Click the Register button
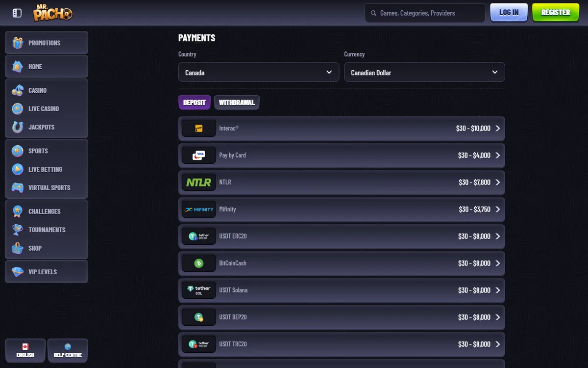This screenshot has width=588, height=368. click(556, 13)
